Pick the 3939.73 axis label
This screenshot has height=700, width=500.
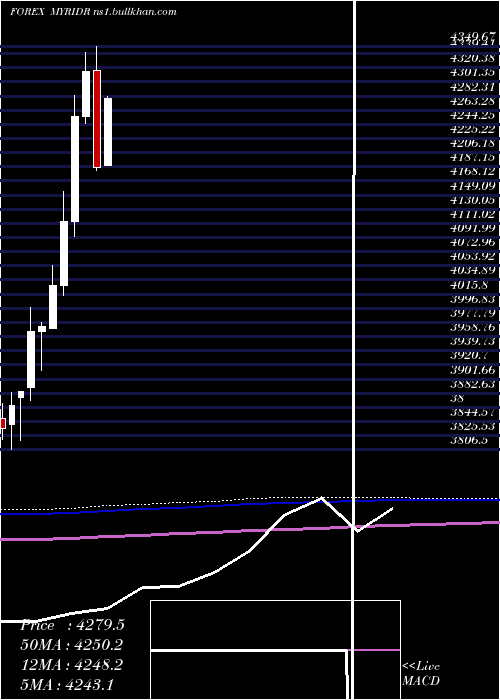pos(473,342)
